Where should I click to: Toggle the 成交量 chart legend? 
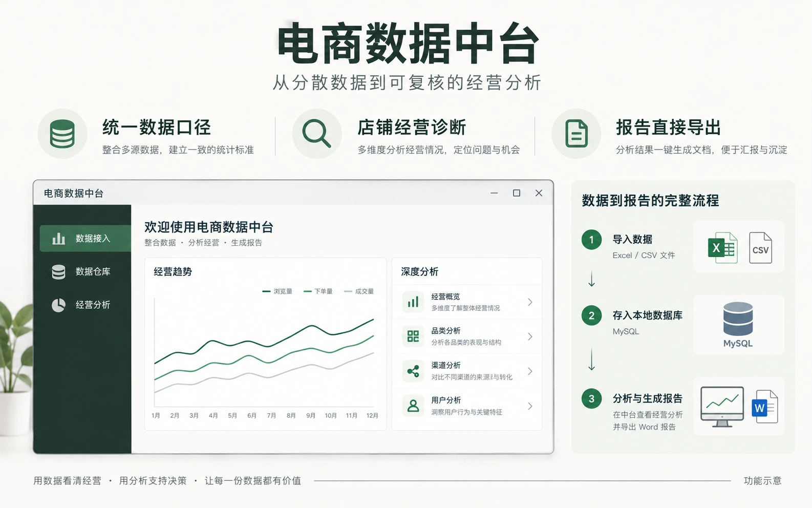[x=359, y=291]
